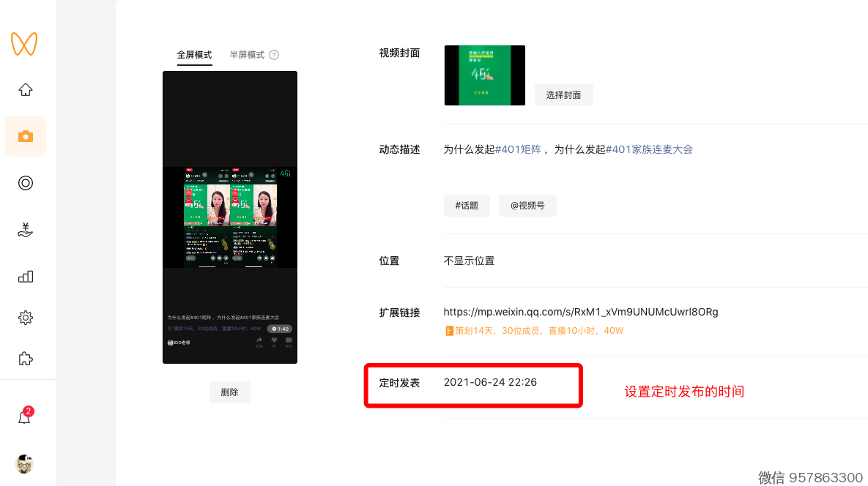868x486 pixels.
Task: Open the bar chart data icon
Action: pos(26,277)
